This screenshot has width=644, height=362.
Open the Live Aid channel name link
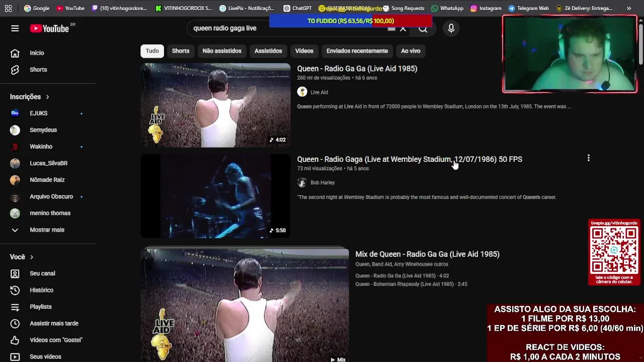(x=319, y=92)
